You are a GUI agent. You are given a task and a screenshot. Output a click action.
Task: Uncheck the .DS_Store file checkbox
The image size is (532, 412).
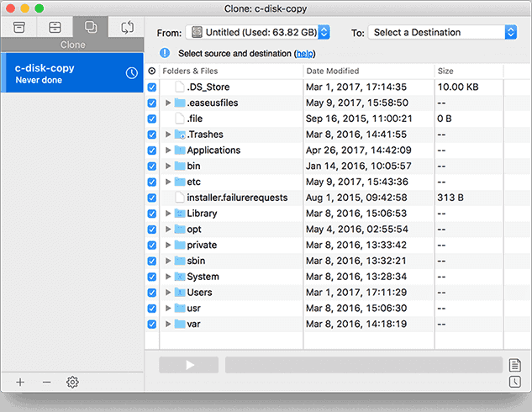152,87
